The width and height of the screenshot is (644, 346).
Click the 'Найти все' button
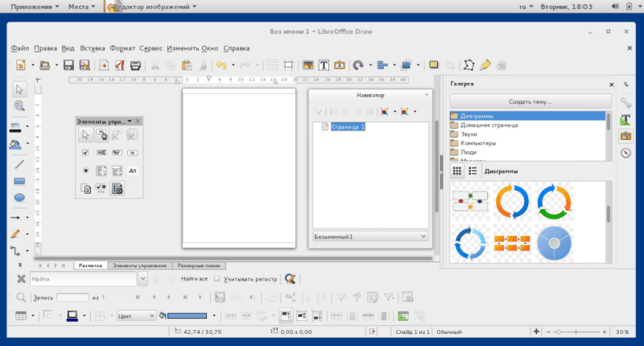point(195,279)
